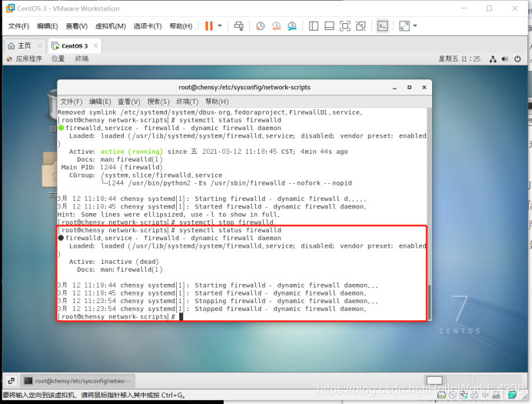Maximize the terminal window

(x=410, y=88)
